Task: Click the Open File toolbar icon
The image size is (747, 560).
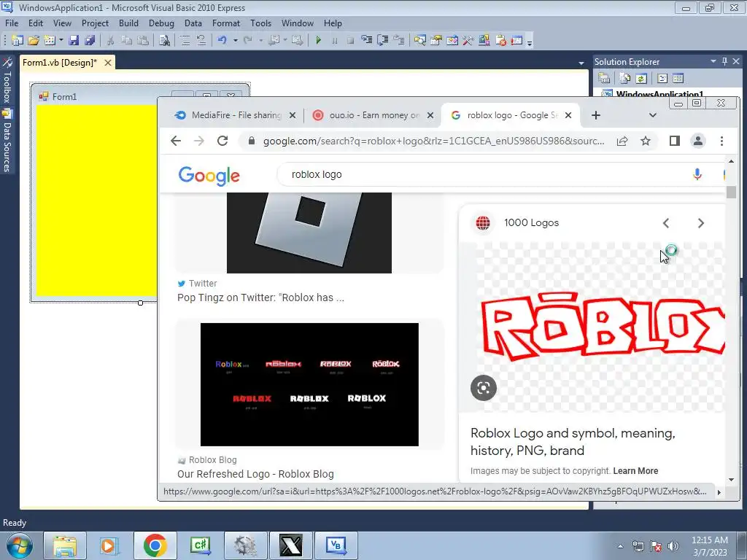Action: click(34, 41)
